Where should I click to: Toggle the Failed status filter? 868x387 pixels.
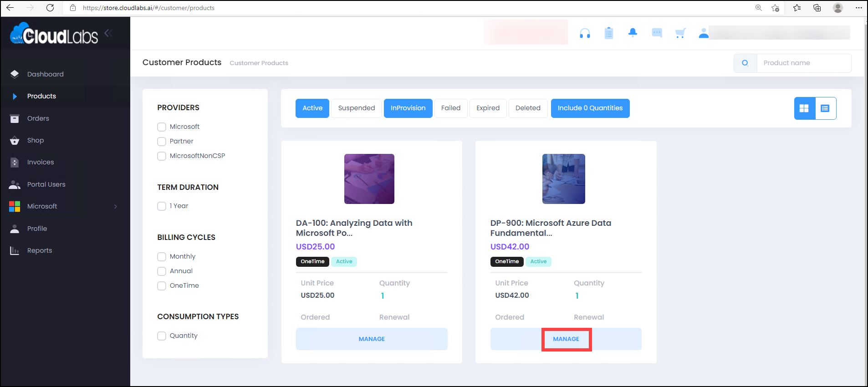coord(451,108)
